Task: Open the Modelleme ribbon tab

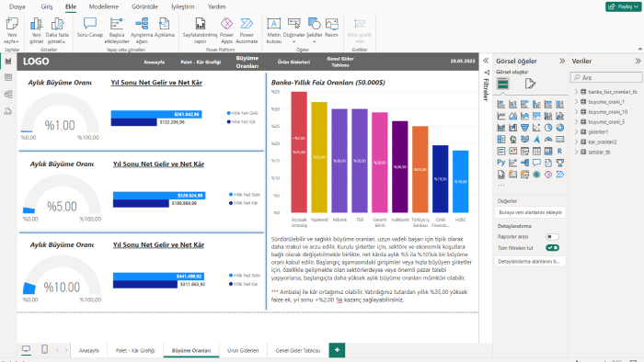Action: pos(103,6)
